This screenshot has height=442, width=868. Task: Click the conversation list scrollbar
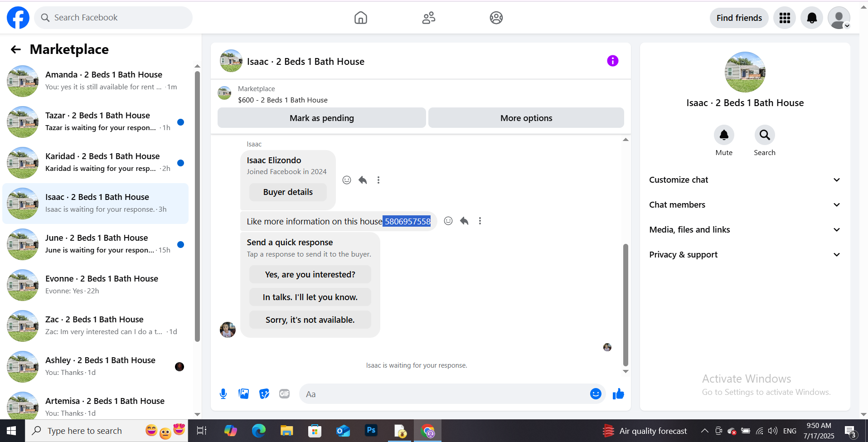click(x=197, y=206)
